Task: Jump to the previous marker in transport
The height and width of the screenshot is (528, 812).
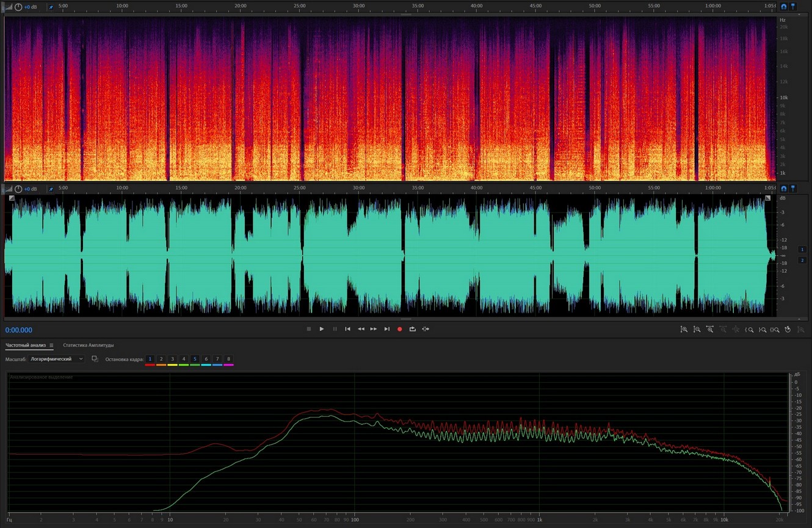Action: [347, 329]
